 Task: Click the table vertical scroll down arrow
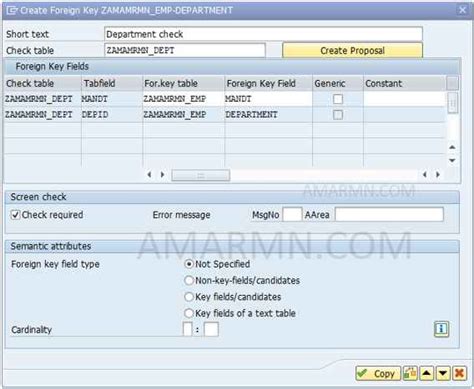click(x=452, y=160)
